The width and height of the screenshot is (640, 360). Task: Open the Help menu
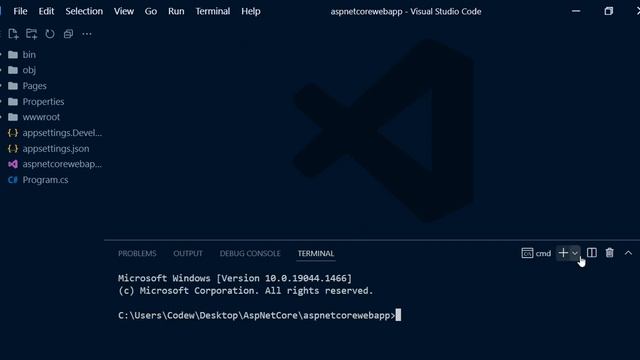click(251, 11)
